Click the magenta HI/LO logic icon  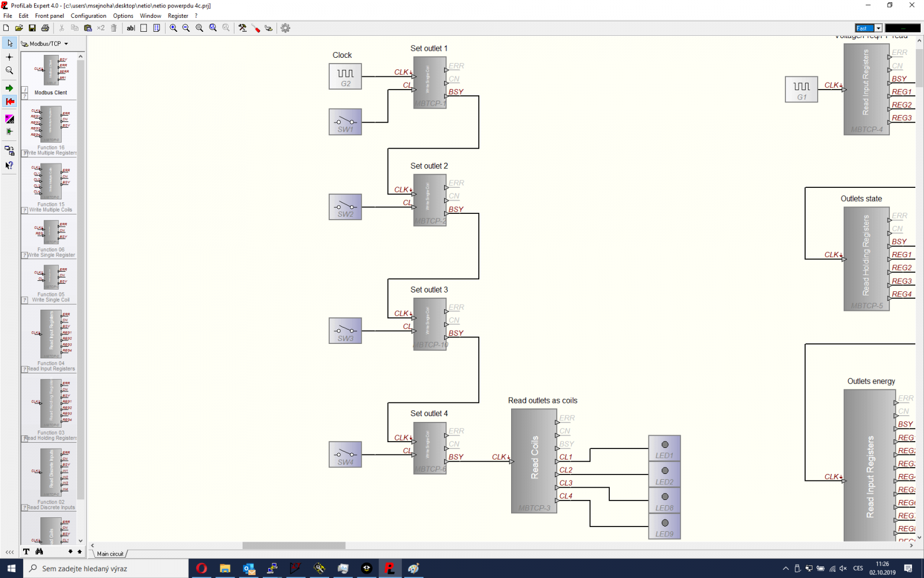point(9,119)
